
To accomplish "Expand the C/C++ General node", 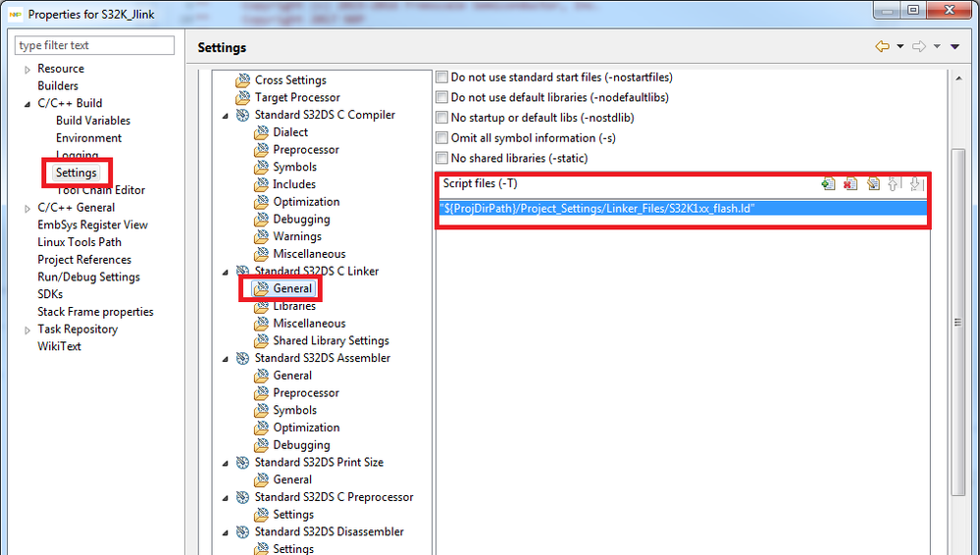I will pyautogui.click(x=26, y=208).
